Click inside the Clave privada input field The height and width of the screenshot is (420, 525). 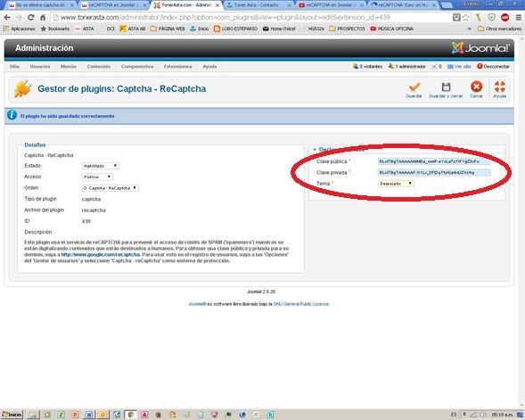tap(434, 172)
